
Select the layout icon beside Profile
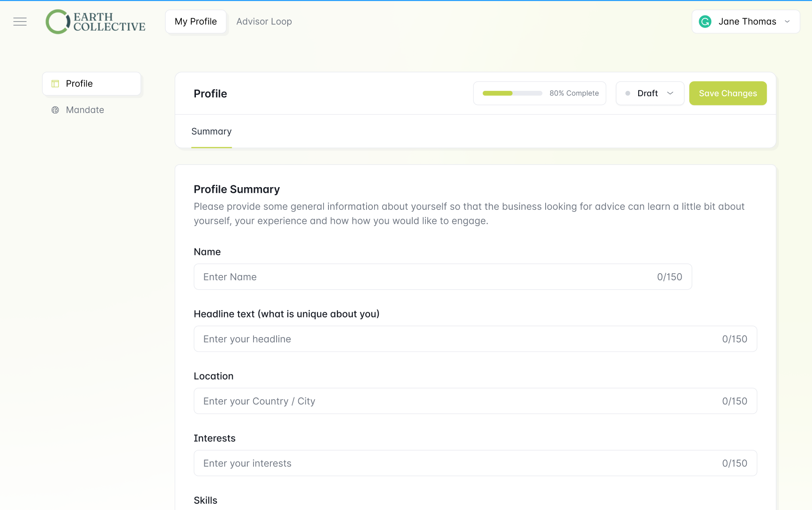pyautogui.click(x=55, y=83)
